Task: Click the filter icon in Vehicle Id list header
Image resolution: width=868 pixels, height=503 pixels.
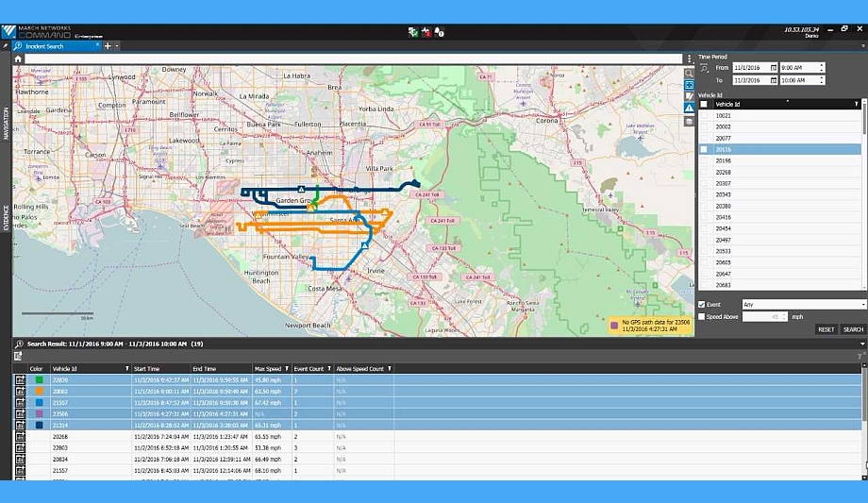Action: point(856,104)
